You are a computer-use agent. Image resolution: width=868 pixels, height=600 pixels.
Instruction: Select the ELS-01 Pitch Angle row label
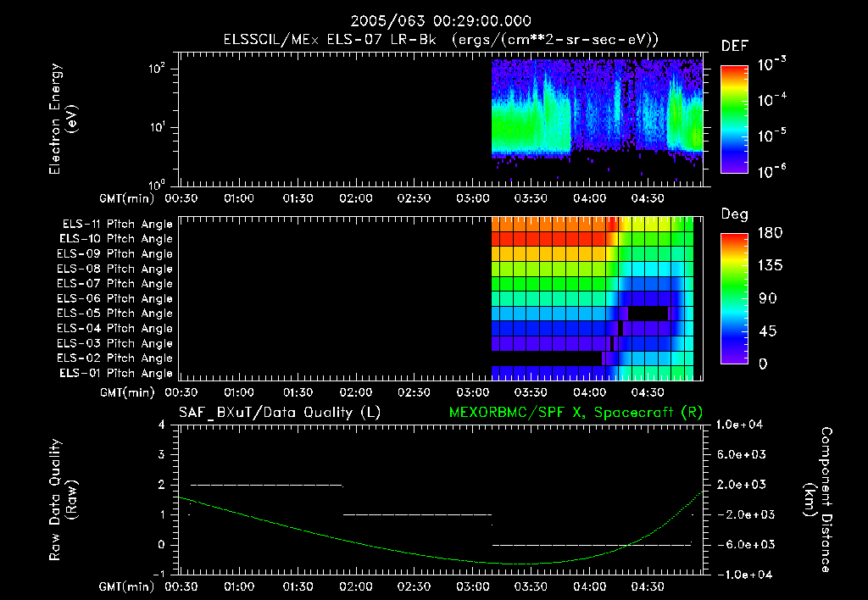116,373
